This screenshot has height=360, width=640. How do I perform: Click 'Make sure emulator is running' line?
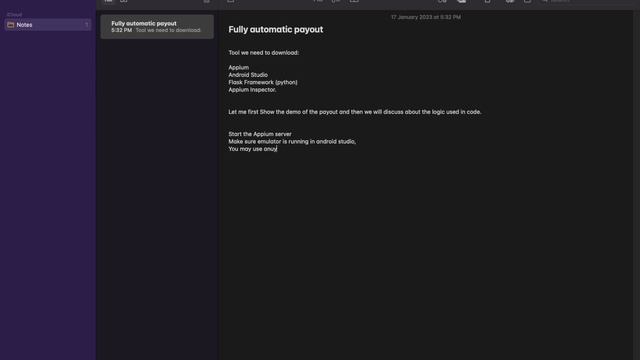292,141
